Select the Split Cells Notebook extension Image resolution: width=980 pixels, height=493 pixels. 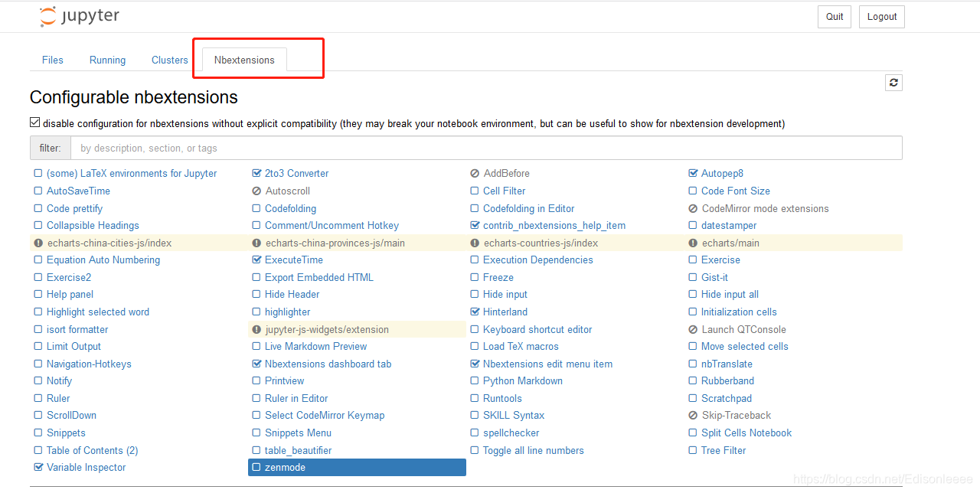point(746,433)
